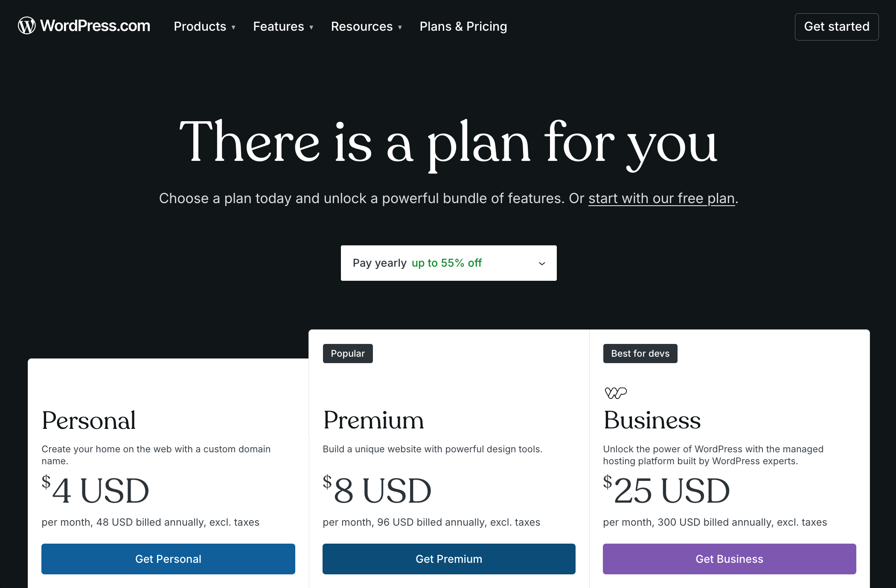
Task: Click the Business plan heading
Action: tap(652, 421)
